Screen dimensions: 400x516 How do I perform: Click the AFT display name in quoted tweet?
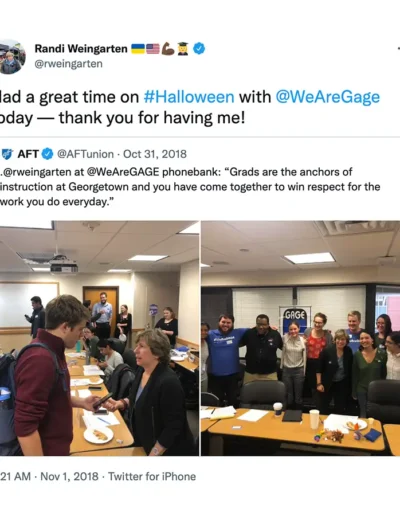pos(28,154)
